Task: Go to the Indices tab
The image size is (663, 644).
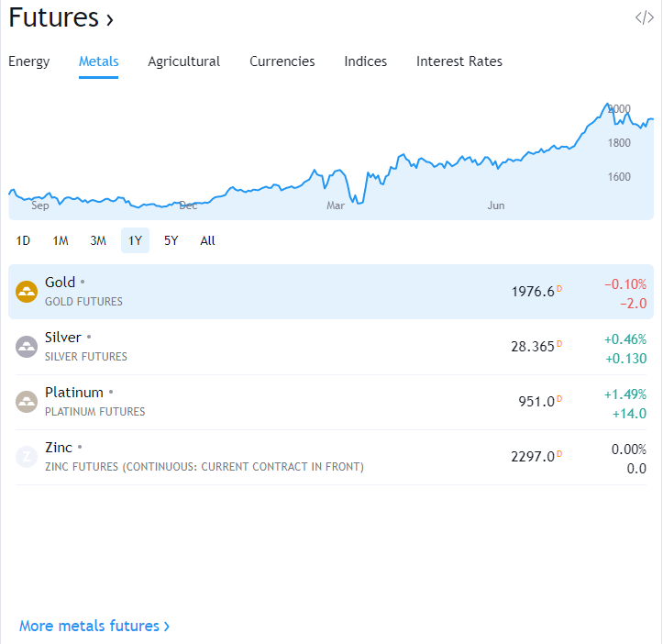Action: pyautogui.click(x=365, y=61)
